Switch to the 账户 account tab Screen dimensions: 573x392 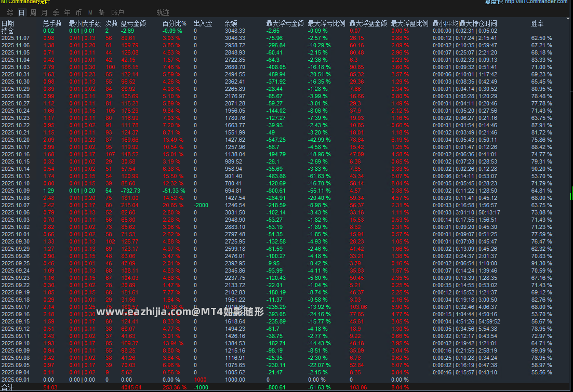118,13
